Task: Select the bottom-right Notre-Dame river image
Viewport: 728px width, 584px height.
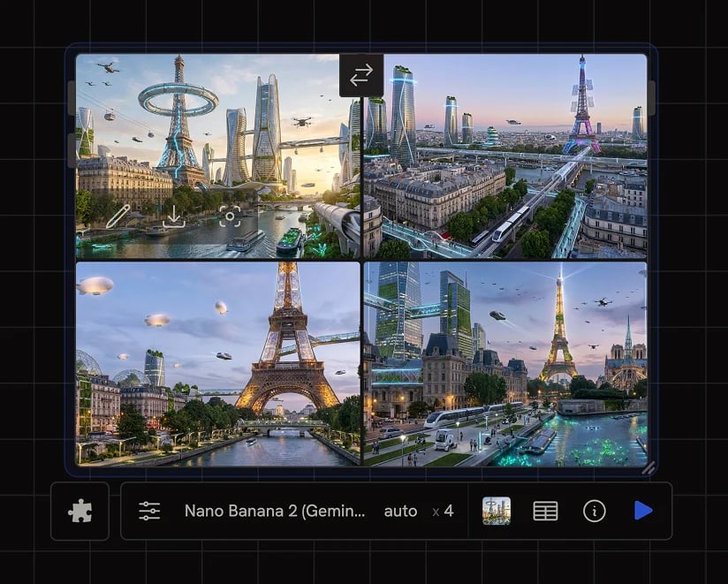Action: [x=505, y=364]
